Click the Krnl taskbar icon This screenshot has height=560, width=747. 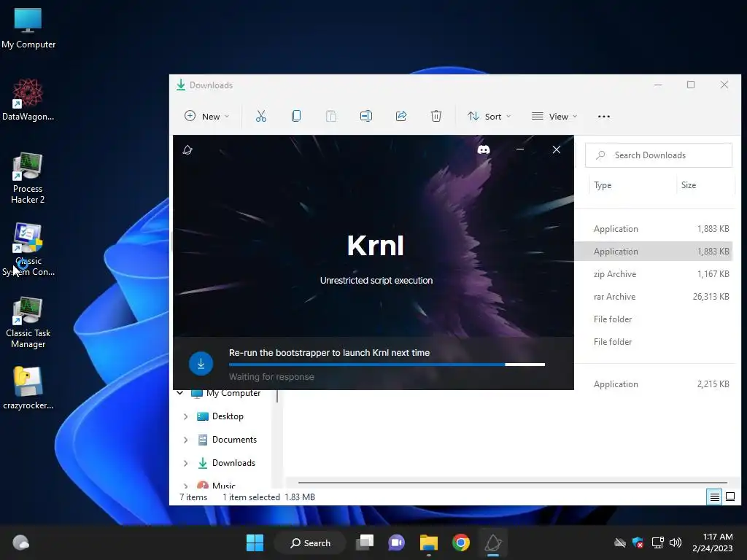493,542
